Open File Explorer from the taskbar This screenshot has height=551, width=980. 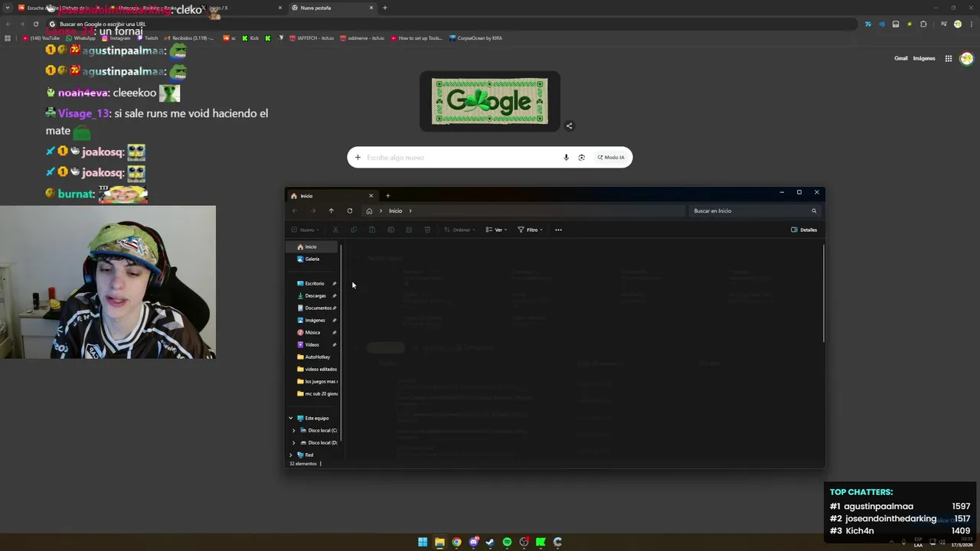tap(439, 542)
